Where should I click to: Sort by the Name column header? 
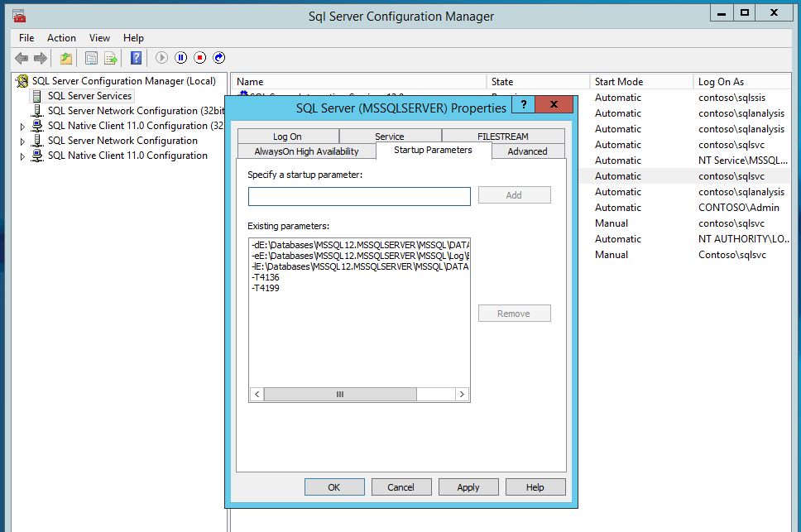tap(359, 82)
